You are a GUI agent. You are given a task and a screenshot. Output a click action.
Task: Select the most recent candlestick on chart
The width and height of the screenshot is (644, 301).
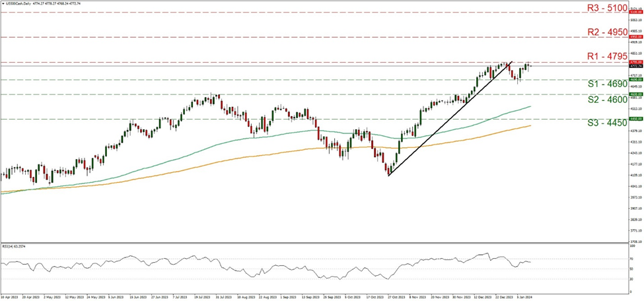pos(530,65)
